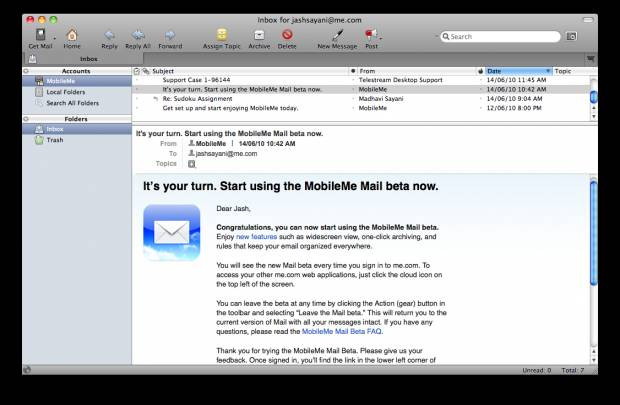Click the attachment paperclip column header
This screenshot has height=405, width=620.
pyautogui.click(x=146, y=71)
